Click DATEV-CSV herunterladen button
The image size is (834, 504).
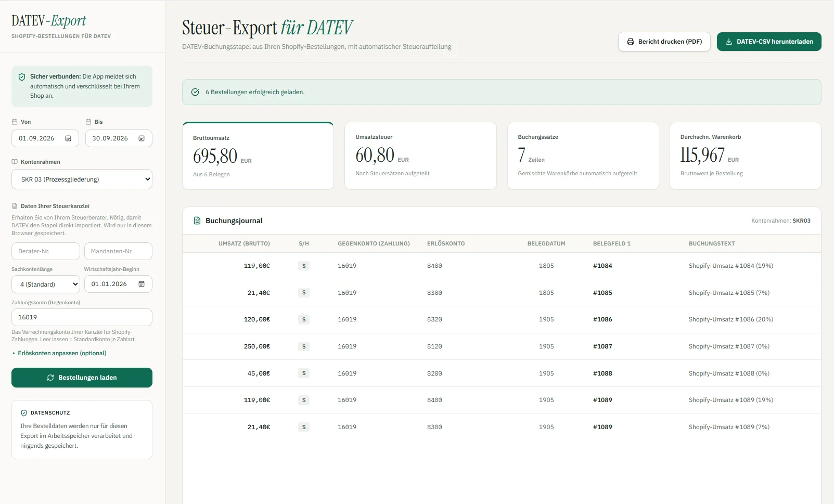pyautogui.click(x=769, y=42)
